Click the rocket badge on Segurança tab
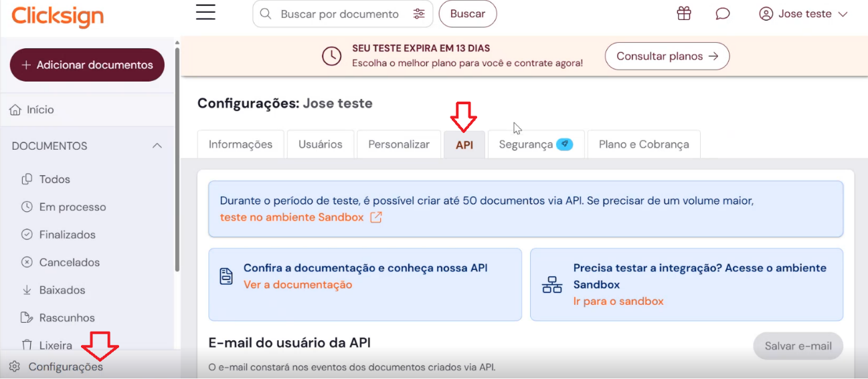 (x=565, y=144)
